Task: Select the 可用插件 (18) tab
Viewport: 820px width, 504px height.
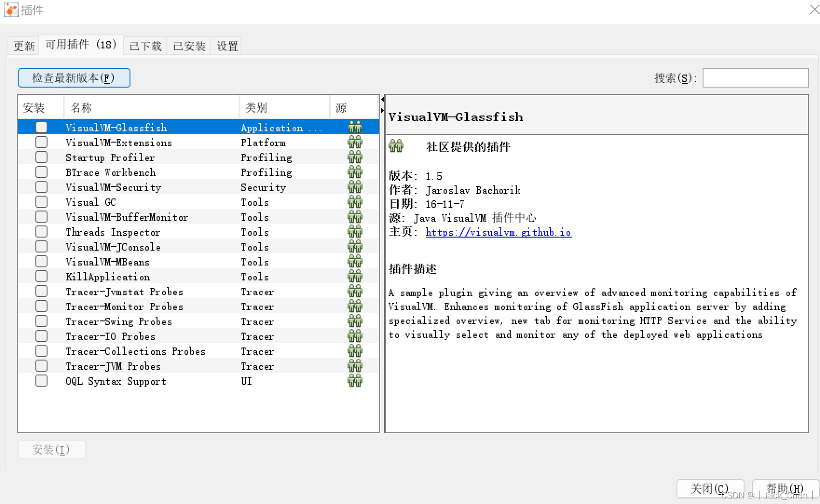Action: coord(81,45)
